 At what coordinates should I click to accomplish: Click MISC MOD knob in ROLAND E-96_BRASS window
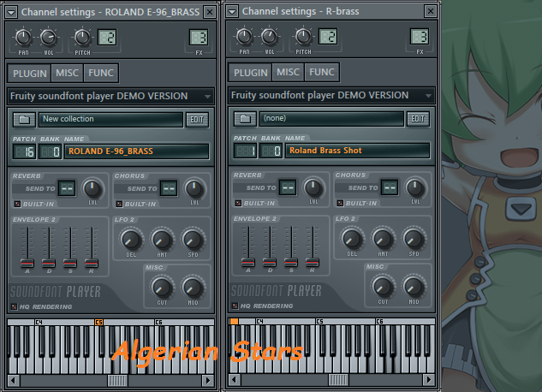pos(193,288)
